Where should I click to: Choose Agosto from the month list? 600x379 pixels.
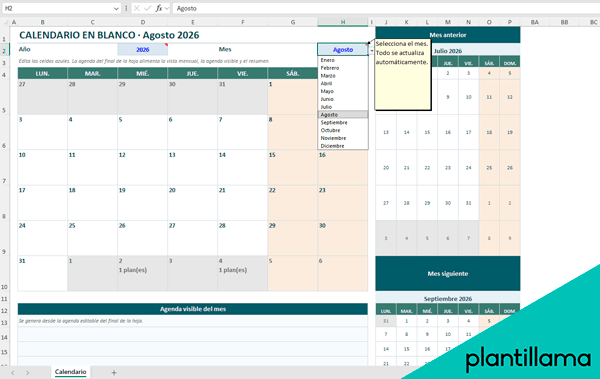pos(343,114)
